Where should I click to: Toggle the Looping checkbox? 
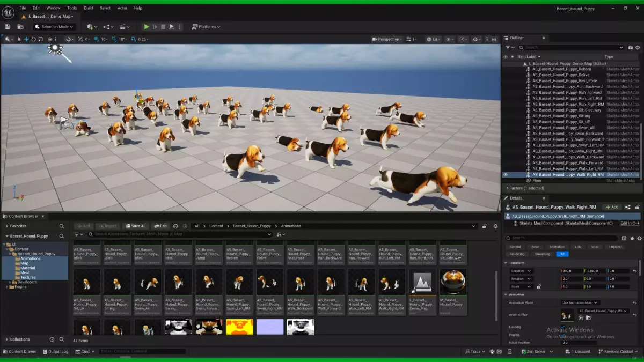tap(563, 327)
